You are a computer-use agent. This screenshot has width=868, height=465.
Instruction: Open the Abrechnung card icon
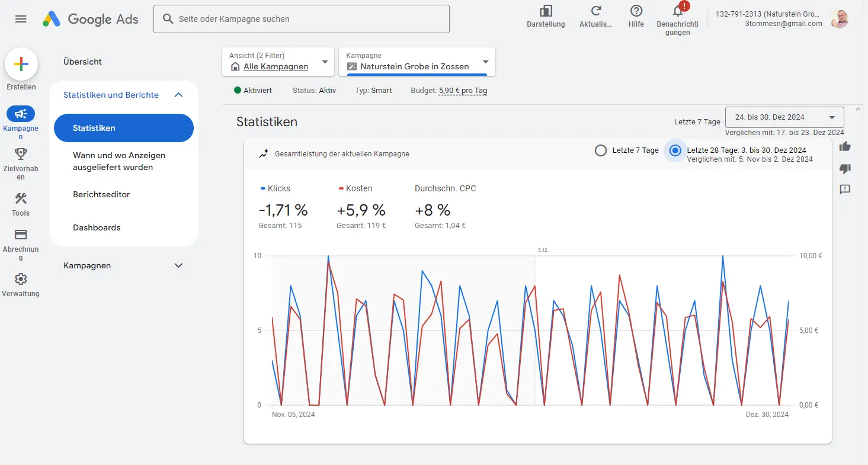pos(21,235)
